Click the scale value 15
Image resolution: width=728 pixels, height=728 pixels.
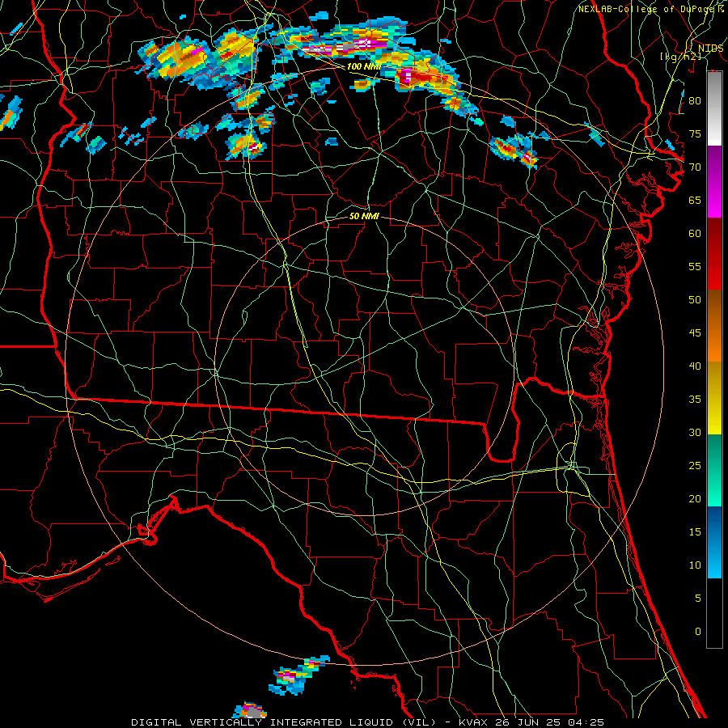(x=695, y=532)
